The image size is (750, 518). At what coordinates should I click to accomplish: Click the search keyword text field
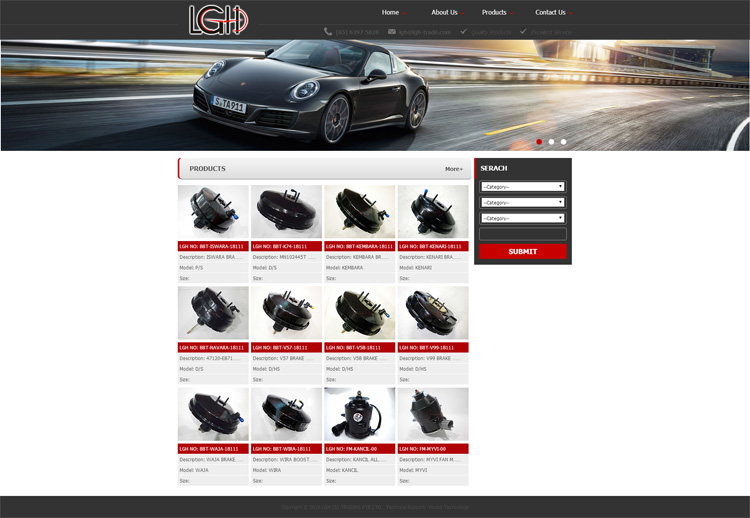tap(522, 234)
